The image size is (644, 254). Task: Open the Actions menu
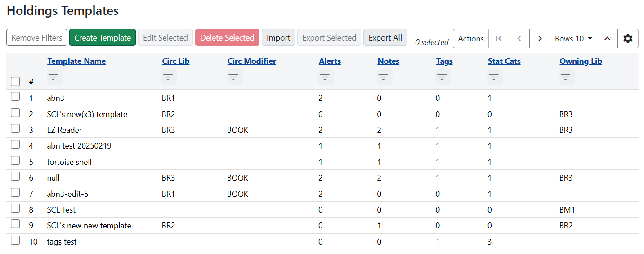tap(470, 39)
